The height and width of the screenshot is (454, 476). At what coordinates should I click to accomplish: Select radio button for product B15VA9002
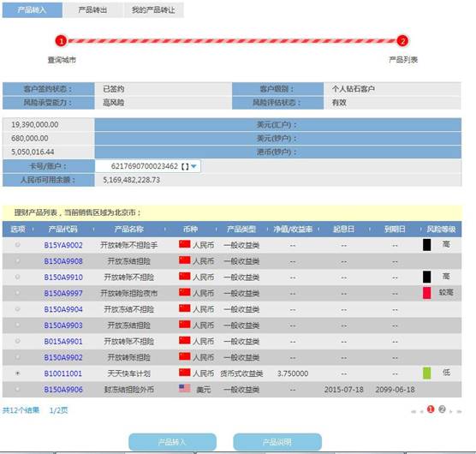(18, 245)
